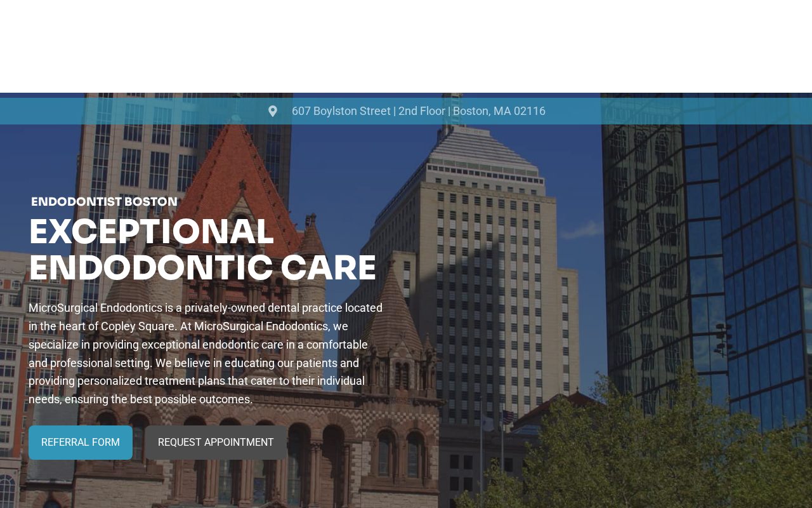Click the Exceptional Endodontic Care headline
Screen dimensions: 812x508
tap(202, 250)
